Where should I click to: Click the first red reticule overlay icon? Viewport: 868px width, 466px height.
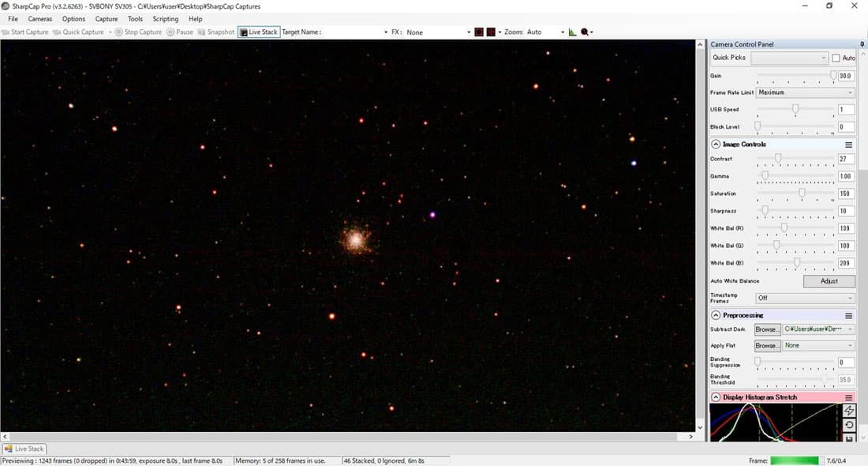click(x=478, y=32)
